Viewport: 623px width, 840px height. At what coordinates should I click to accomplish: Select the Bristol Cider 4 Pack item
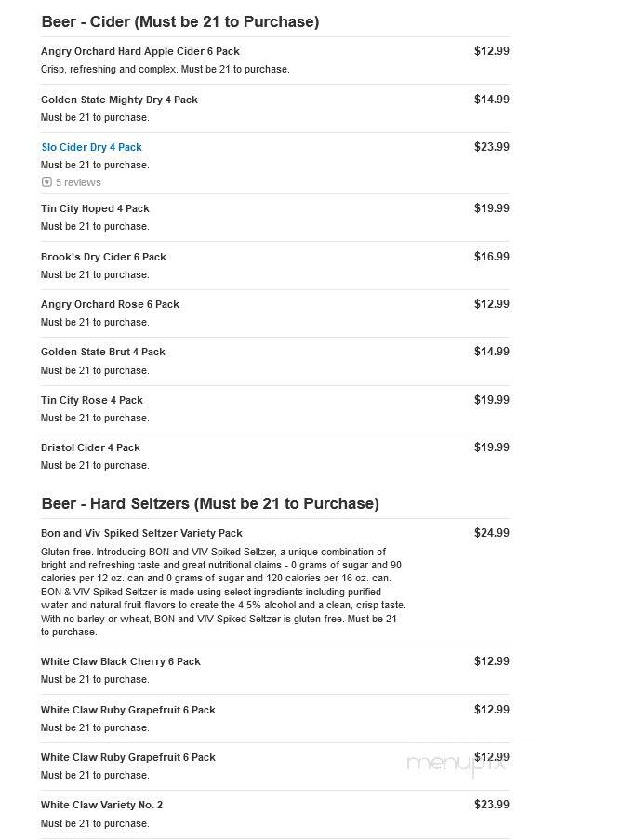(90, 447)
